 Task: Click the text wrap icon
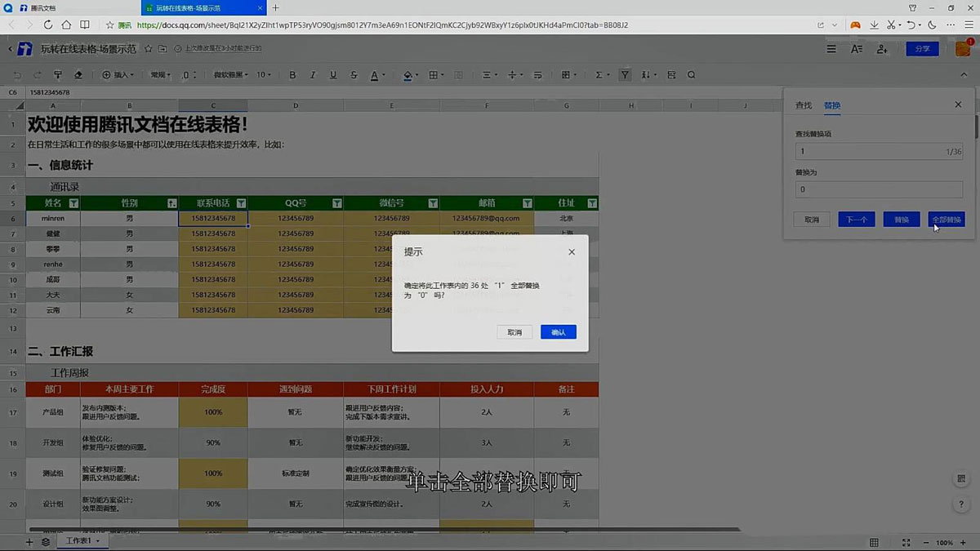[x=540, y=75]
